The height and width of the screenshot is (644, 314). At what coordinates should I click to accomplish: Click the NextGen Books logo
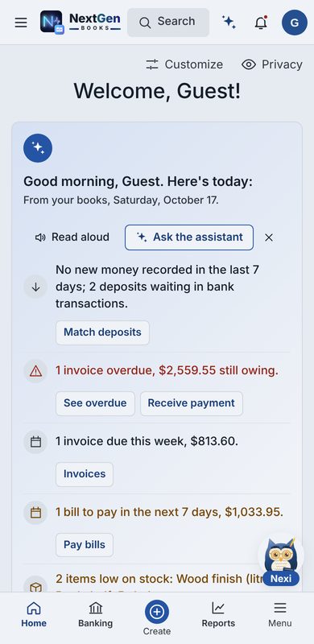pos(81,23)
